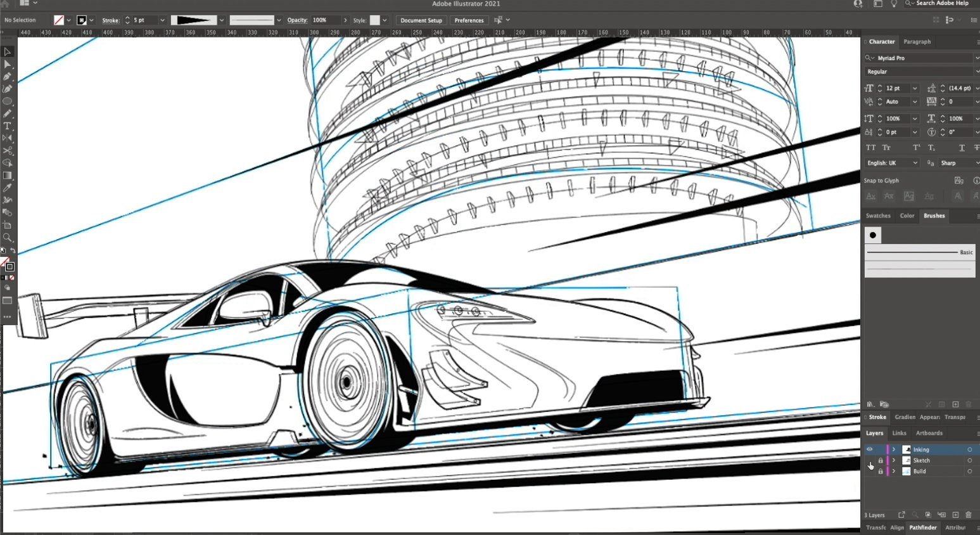Unlock the Build layer
980x535 pixels.
coord(880,472)
